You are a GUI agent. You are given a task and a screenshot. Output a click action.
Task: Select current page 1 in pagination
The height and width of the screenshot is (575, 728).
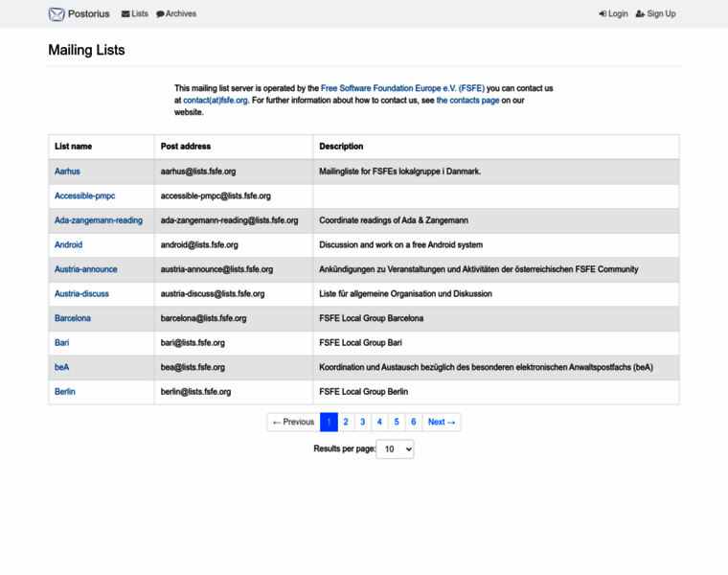pos(329,423)
